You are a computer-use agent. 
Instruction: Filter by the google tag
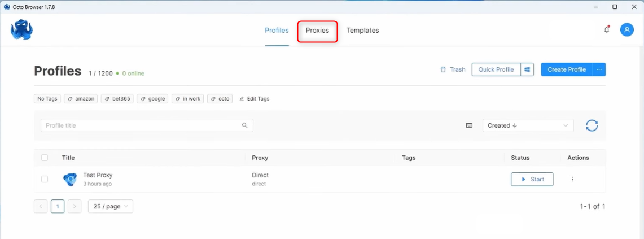pyautogui.click(x=152, y=99)
